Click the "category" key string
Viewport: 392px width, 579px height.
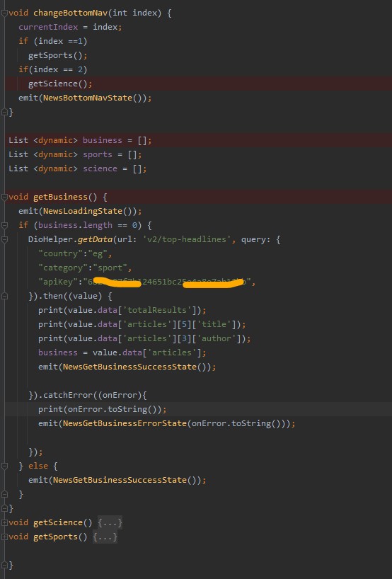[x=63, y=268]
